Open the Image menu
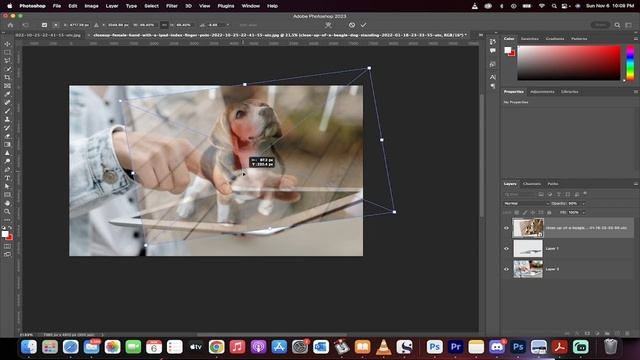 (x=91, y=6)
